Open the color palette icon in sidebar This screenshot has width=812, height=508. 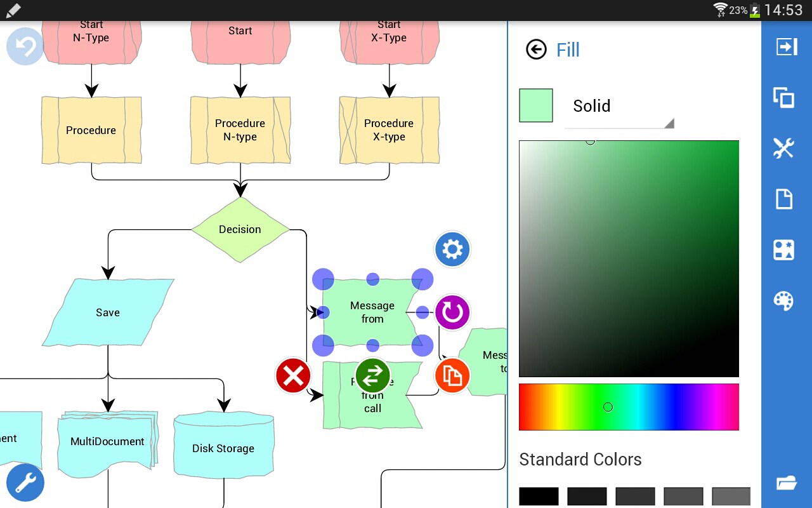(783, 300)
